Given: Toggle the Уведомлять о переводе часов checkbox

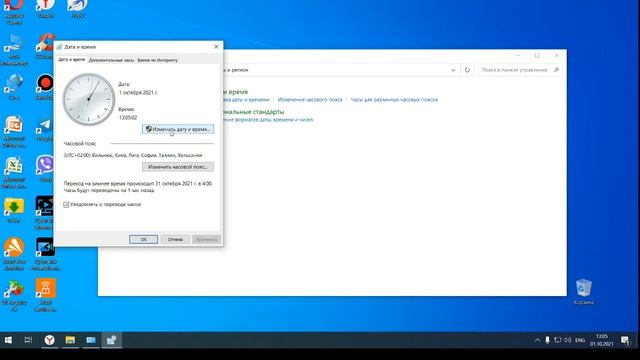Looking at the screenshot, I should 66,204.
